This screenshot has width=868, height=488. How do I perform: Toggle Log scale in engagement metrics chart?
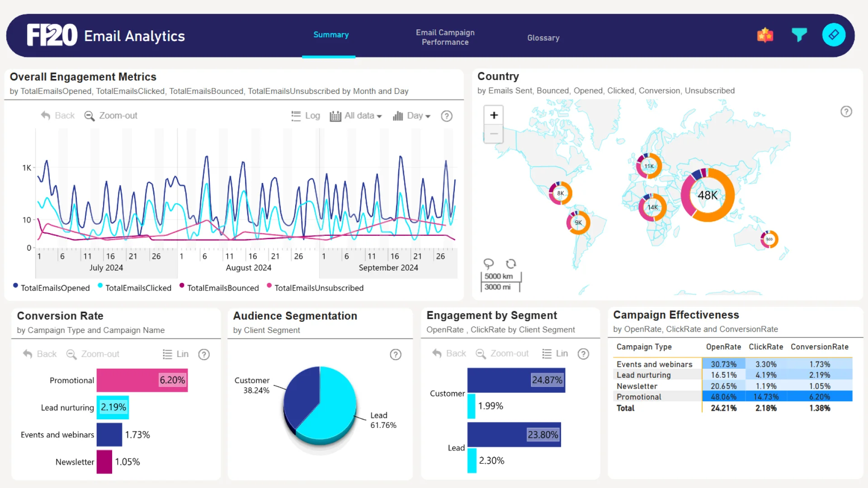tap(306, 116)
